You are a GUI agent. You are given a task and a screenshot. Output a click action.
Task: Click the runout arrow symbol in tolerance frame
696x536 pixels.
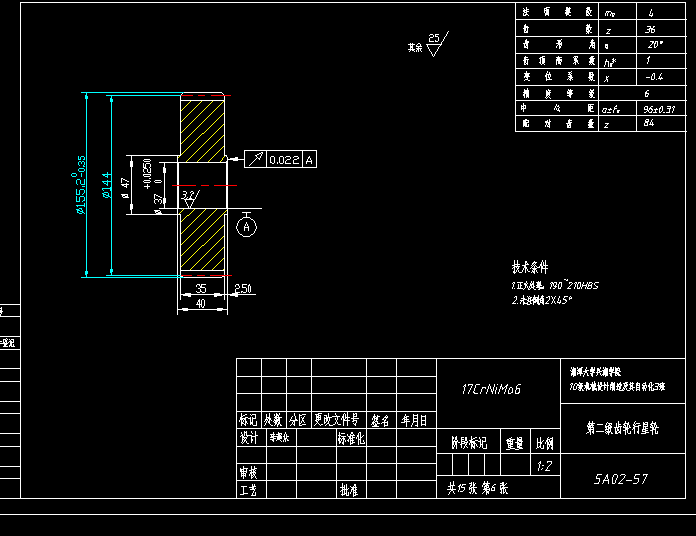256,159
